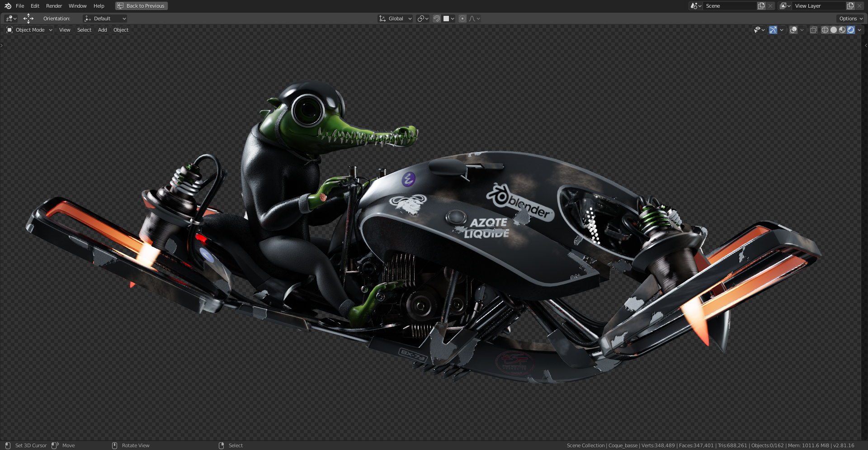Click the Blender logo menu icon
The image size is (868, 450).
8,6
